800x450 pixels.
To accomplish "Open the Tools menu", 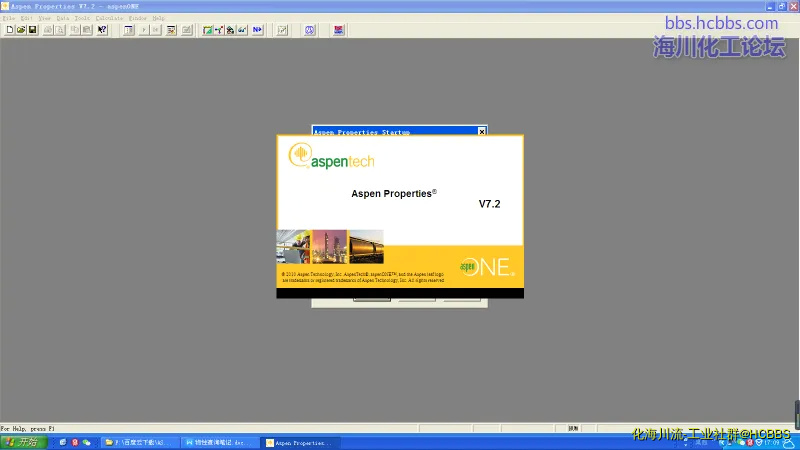I will [x=82, y=18].
